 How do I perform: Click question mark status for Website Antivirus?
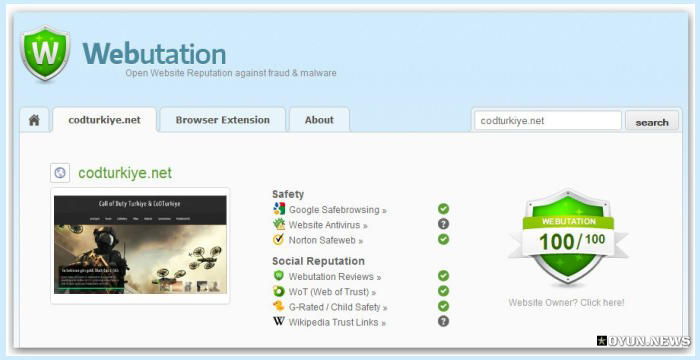pyautogui.click(x=443, y=224)
